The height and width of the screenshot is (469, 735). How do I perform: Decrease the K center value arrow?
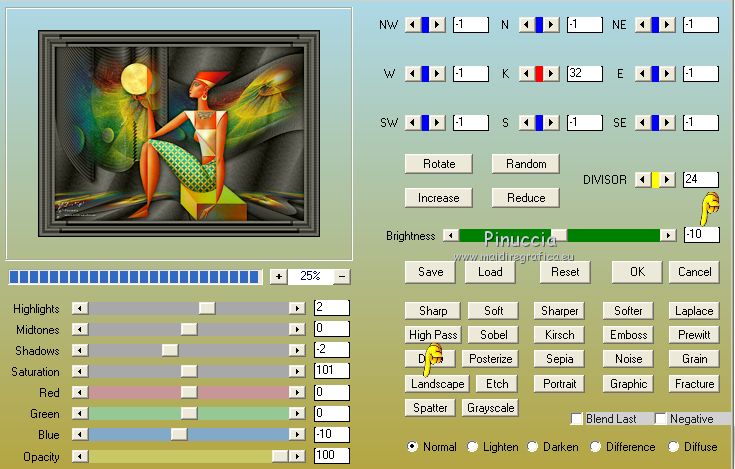(x=526, y=74)
